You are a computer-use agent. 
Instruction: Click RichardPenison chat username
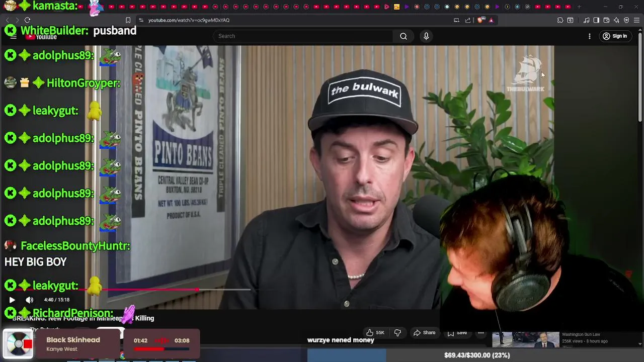point(73,314)
